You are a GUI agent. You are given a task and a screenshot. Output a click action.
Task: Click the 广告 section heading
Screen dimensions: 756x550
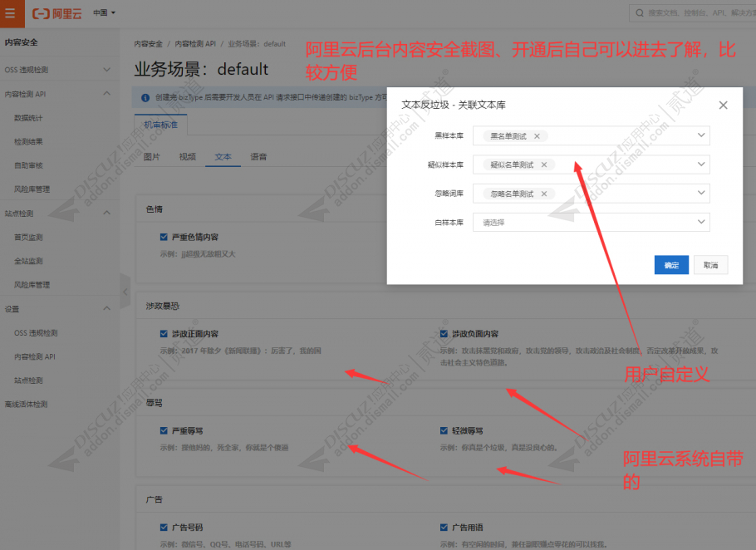[x=155, y=499]
